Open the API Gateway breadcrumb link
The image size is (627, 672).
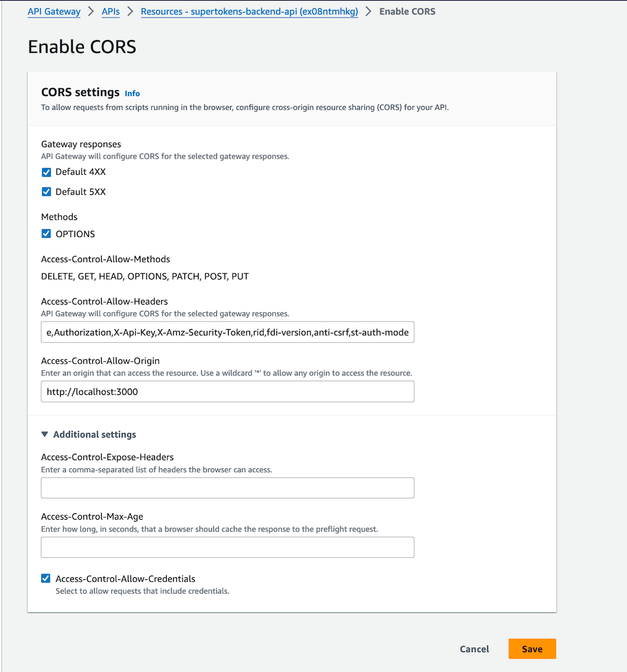[54, 11]
